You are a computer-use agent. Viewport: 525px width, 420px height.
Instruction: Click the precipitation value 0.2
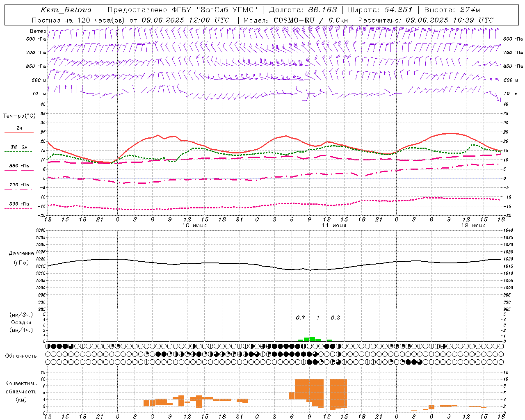click(336, 317)
